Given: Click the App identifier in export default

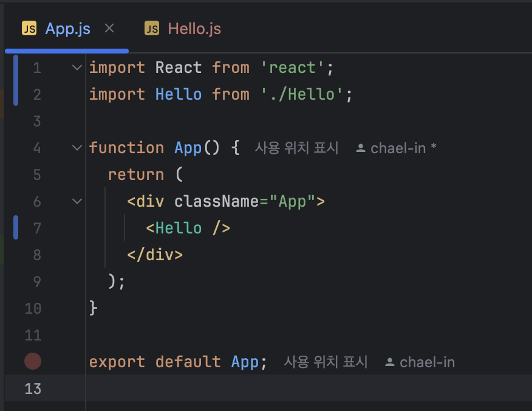Looking at the screenshot, I should (x=245, y=362).
